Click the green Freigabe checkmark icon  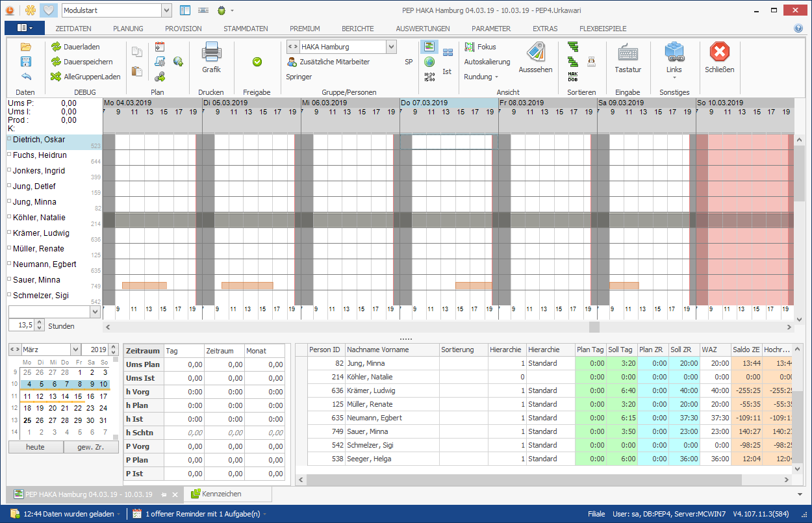[x=257, y=62]
